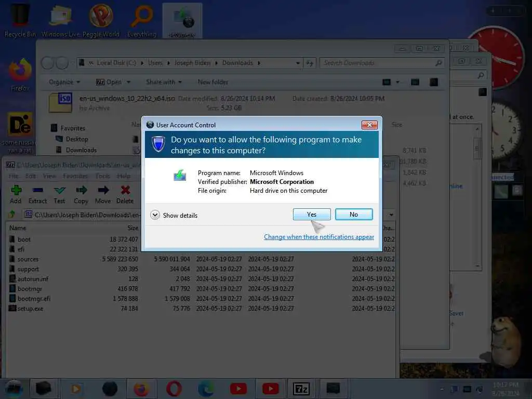Open Edit menu in 7-Zip
This screenshot has height=399, width=532.
(31, 176)
